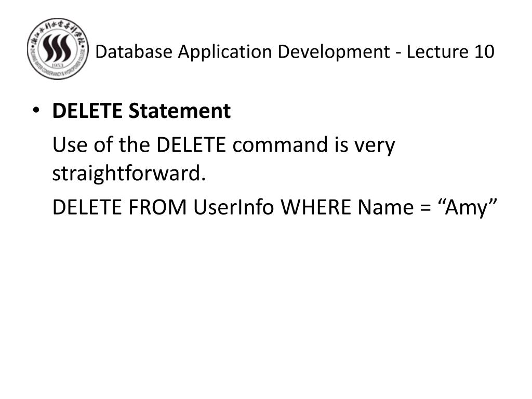Click the Chinese characters atop the logo ring
The image size is (532, 399).
pyautogui.click(x=58, y=26)
